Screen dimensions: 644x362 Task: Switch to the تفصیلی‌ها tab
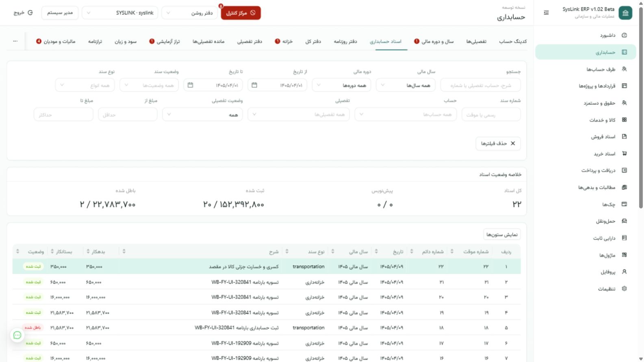pos(476,41)
